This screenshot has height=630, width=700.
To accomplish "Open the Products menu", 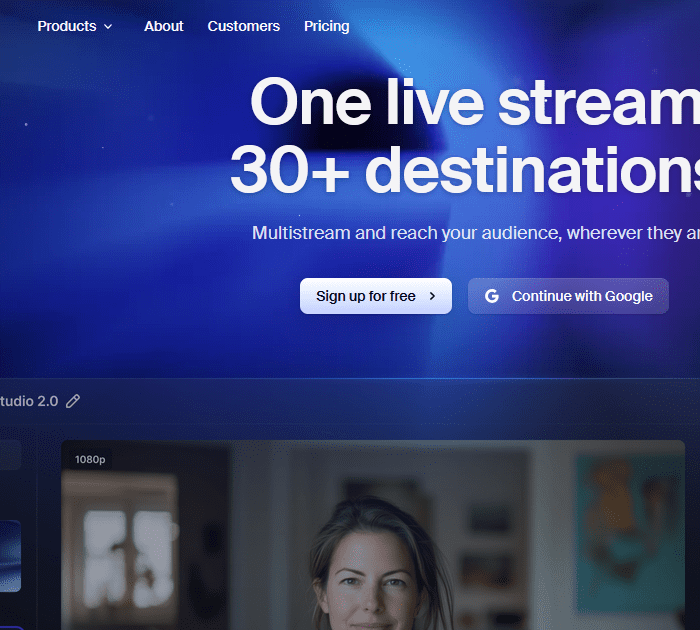I will coord(67,26).
